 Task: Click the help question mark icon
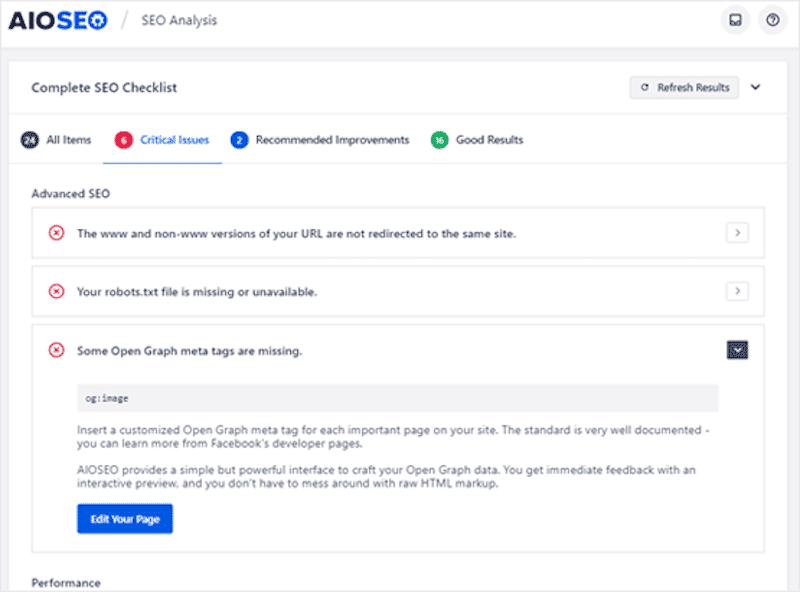pos(772,19)
